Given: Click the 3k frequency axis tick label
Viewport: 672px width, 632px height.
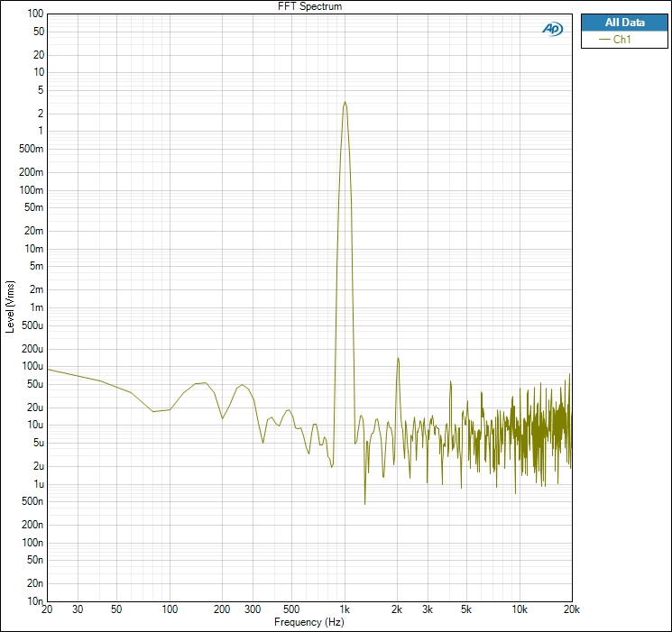Looking at the screenshot, I should click(428, 609).
